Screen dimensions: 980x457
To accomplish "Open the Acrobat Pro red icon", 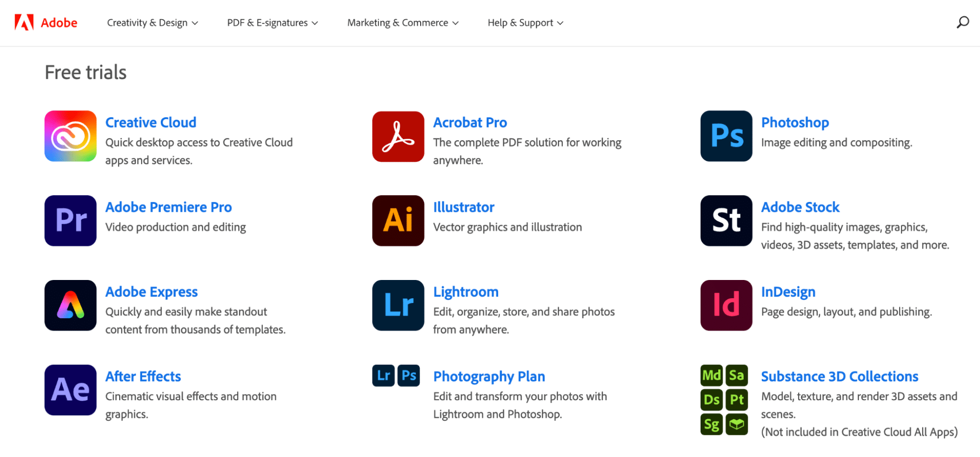I will tap(398, 136).
